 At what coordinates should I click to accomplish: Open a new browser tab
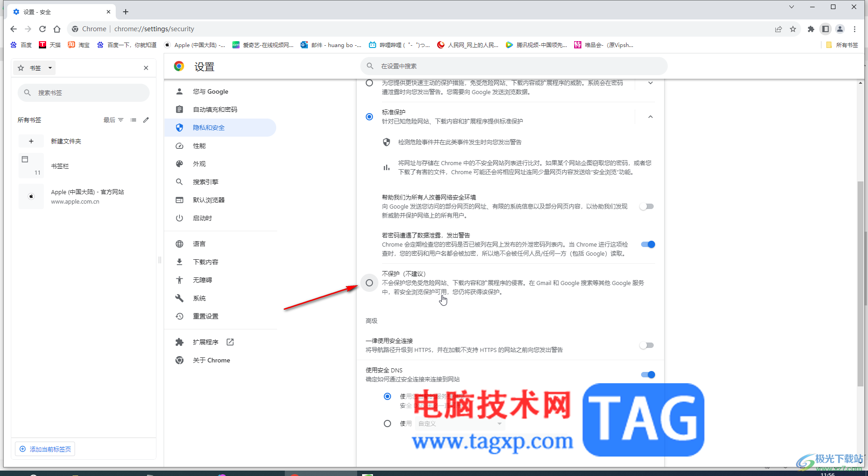pos(126,12)
